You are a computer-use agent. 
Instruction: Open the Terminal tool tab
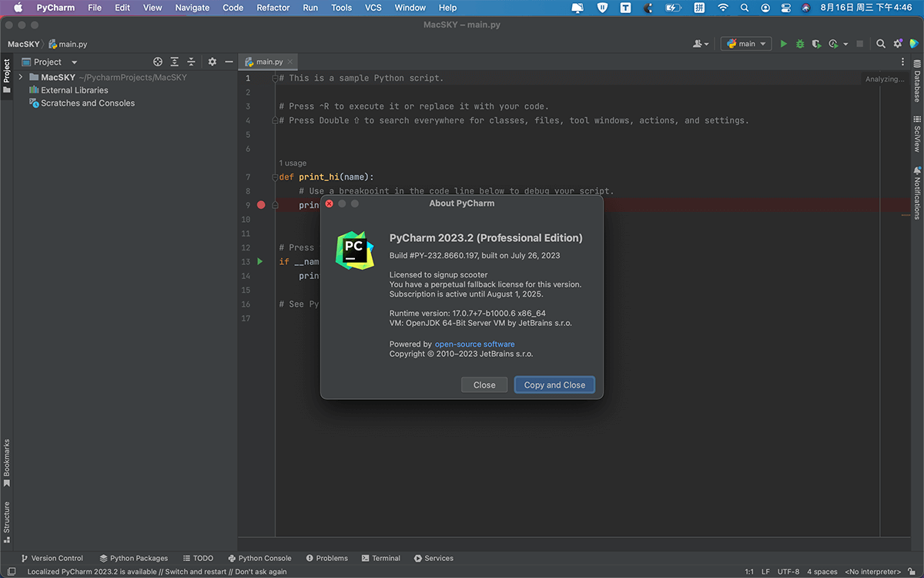(380, 558)
